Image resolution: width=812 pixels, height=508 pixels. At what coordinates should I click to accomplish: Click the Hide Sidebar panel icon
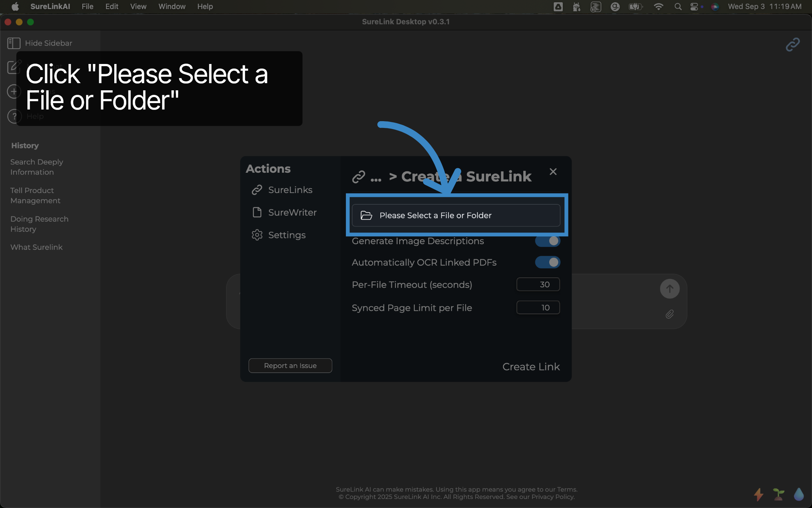click(14, 43)
